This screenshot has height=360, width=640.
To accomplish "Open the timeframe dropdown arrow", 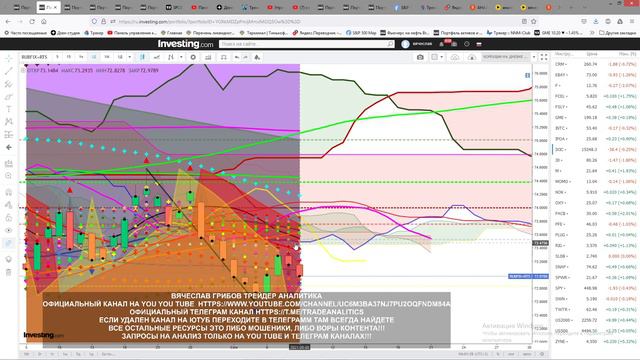I will tap(130, 57).
